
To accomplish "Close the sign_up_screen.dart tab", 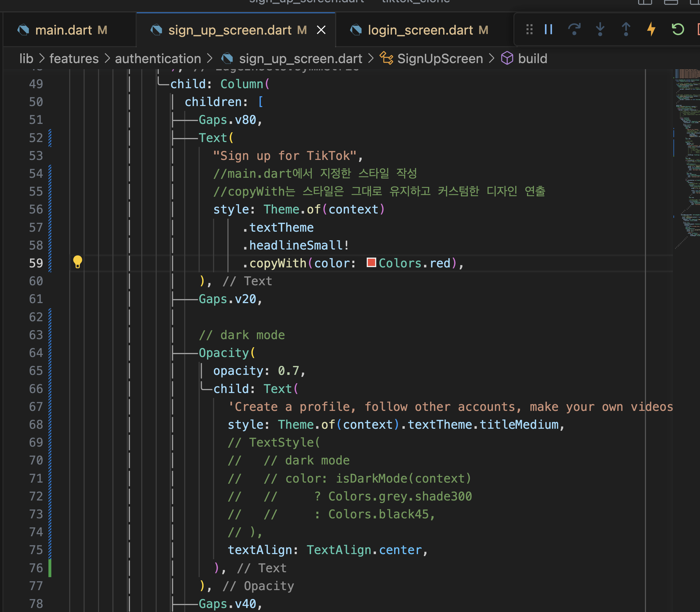I will (321, 30).
